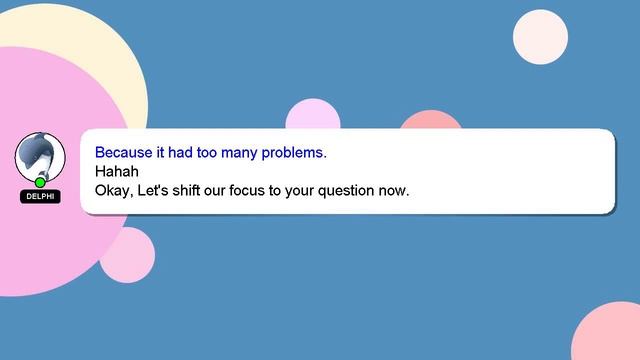Click the white chat message bubble

(348, 171)
